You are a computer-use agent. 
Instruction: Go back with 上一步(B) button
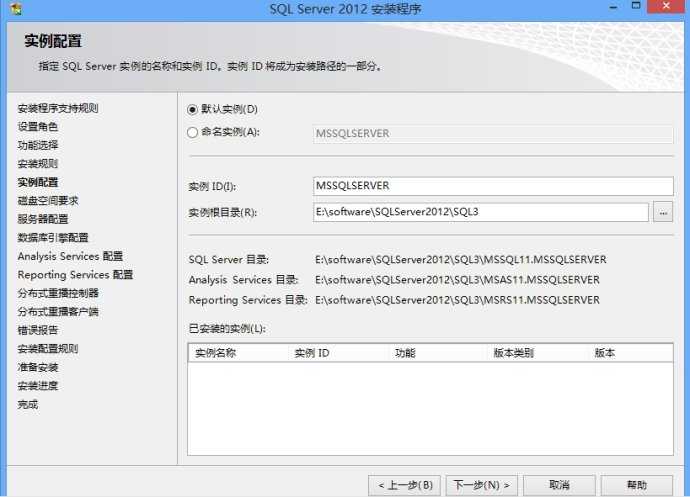(x=406, y=485)
